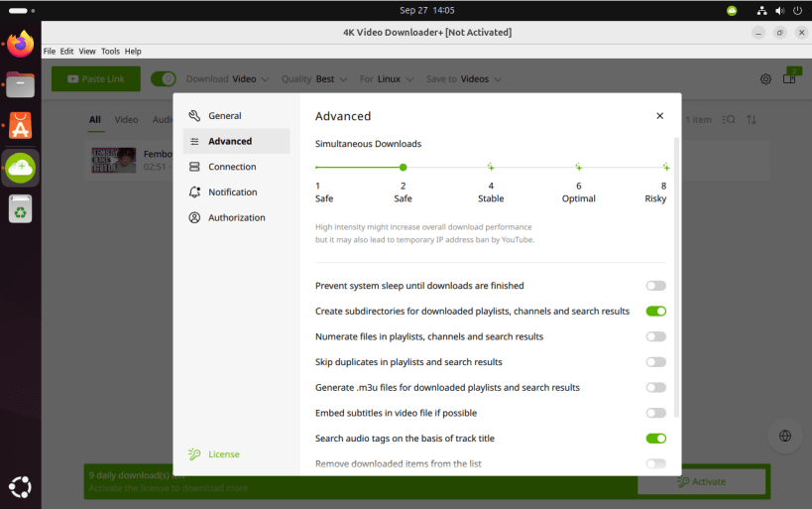812x509 pixels.
Task: Open the Authorization settings section
Action: tap(236, 217)
